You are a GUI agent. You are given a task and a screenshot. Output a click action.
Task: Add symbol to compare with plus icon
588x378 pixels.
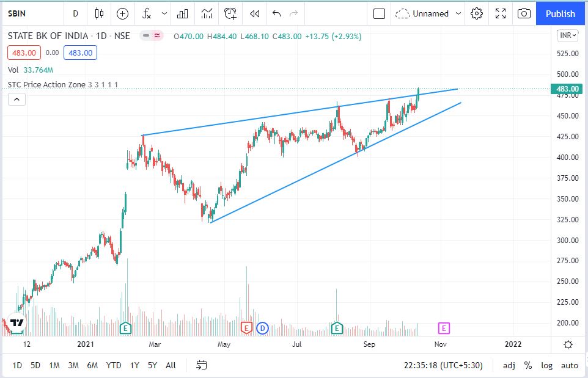tap(123, 14)
